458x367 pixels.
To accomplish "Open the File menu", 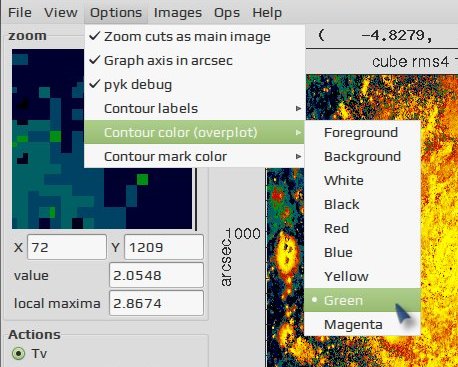I will [x=20, y=13].
